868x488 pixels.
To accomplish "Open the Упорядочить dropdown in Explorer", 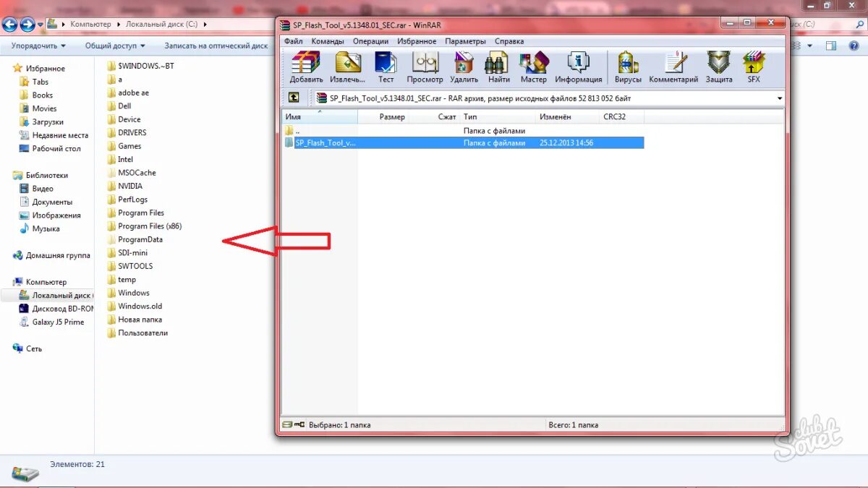I will click(x=38, y=46).
